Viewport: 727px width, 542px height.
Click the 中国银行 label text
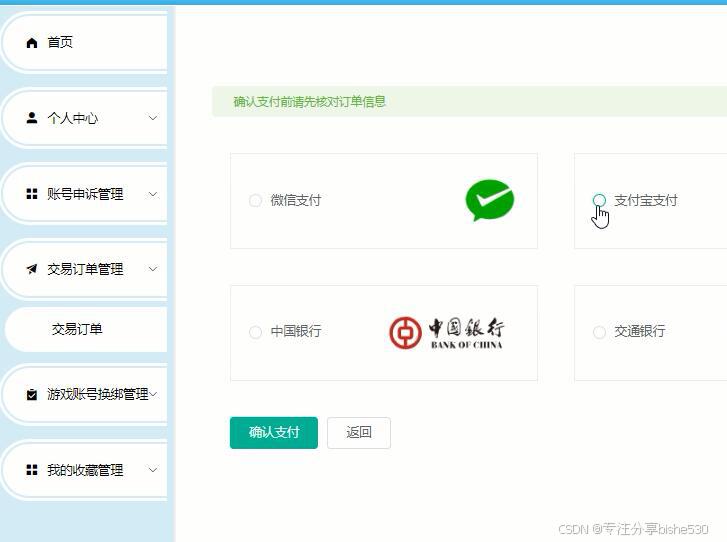[296, 332]
